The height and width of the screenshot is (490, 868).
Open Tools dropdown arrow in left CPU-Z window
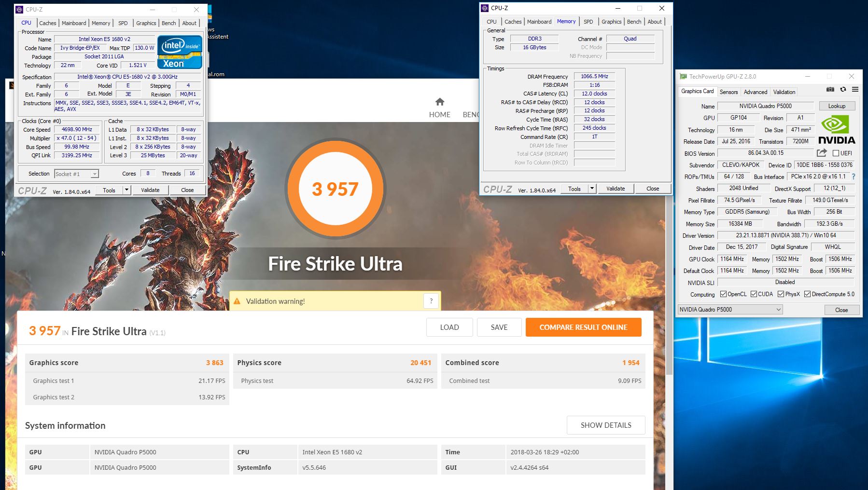tap(127, 190)
